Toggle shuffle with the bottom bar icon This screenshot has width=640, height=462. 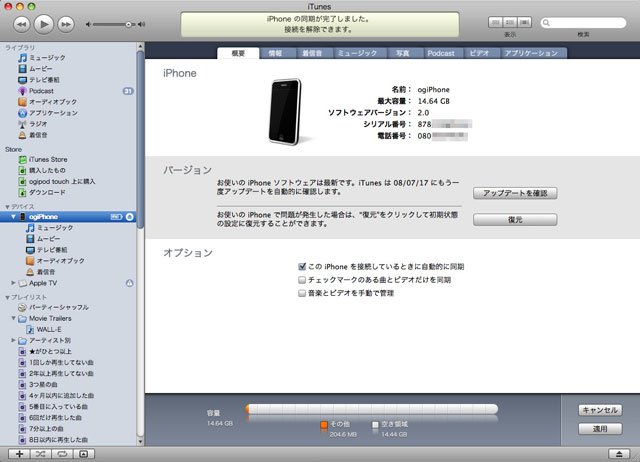pos(40,454)
